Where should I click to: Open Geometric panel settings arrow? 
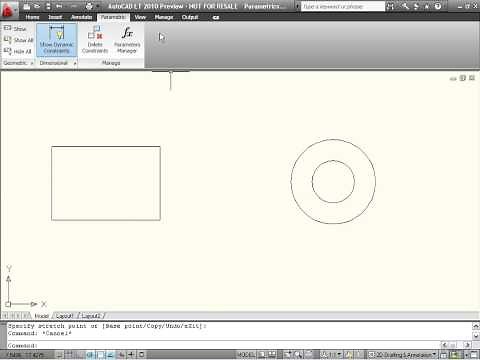pos(32,63)
